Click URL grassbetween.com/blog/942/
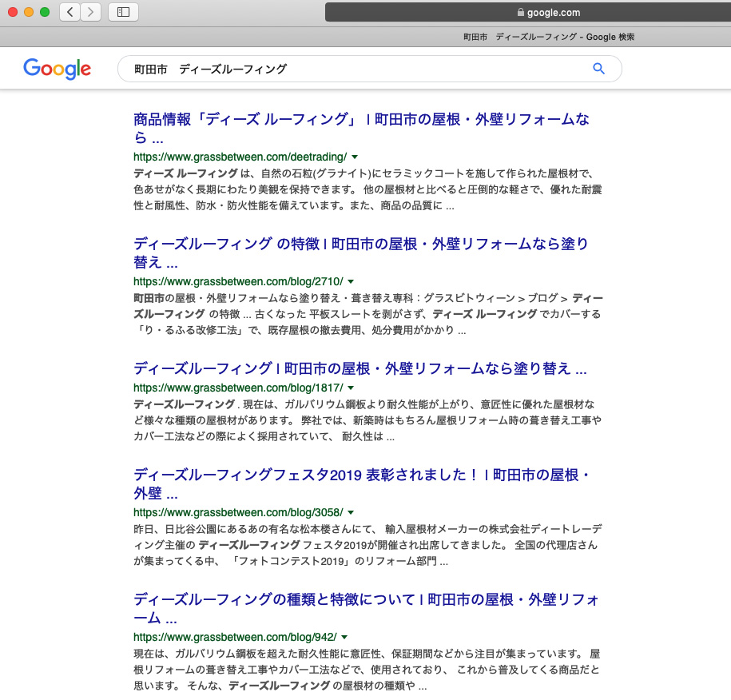The image size is (731, 700). click(235, 637)
